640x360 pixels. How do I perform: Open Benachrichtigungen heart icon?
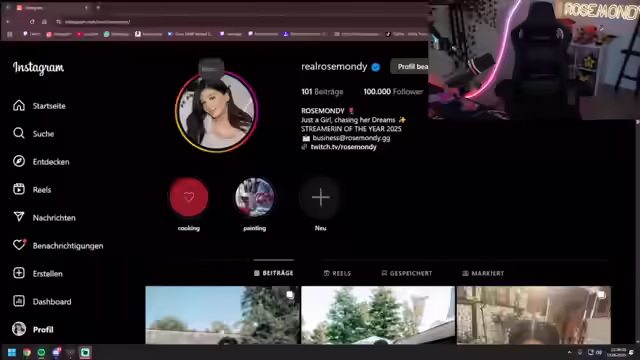click(19, 245)
